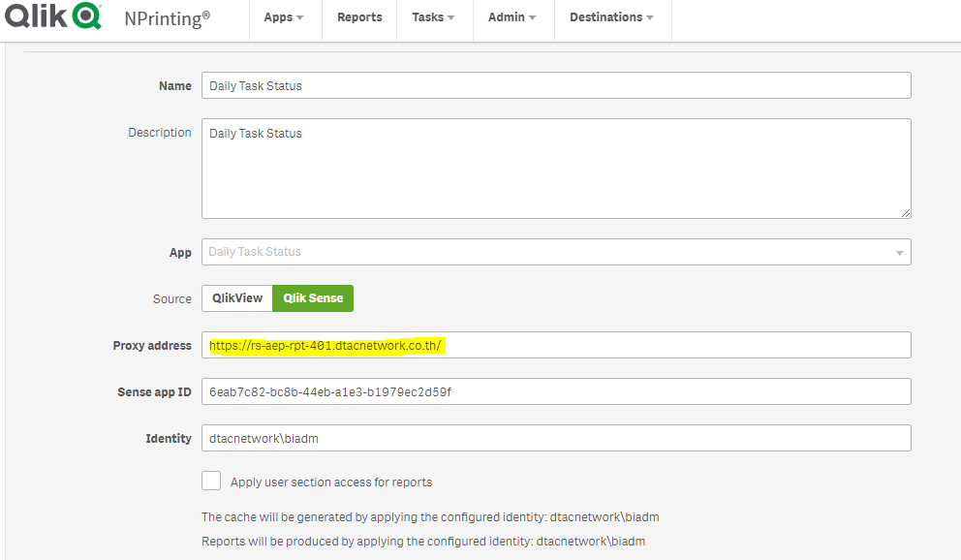Enable user section access for reports checkbox
Screen dimensions: 961x560
[211, 481]
